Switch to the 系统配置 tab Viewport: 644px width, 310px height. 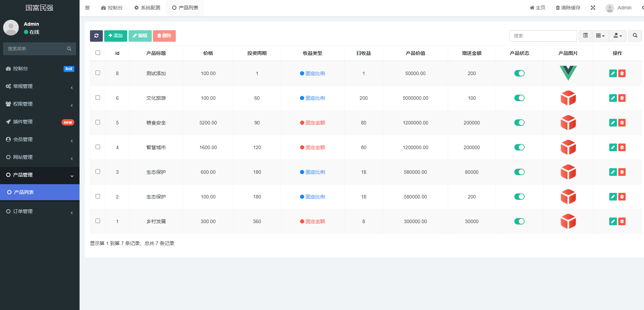(x=147, y=8)
